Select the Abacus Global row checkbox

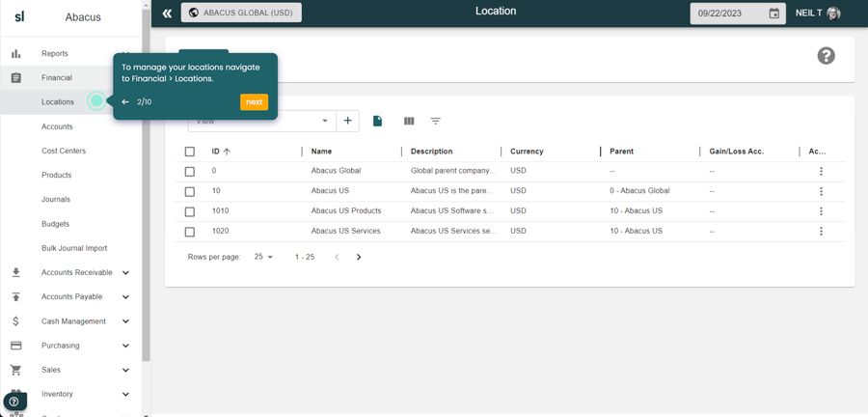(x=190, y=172)
